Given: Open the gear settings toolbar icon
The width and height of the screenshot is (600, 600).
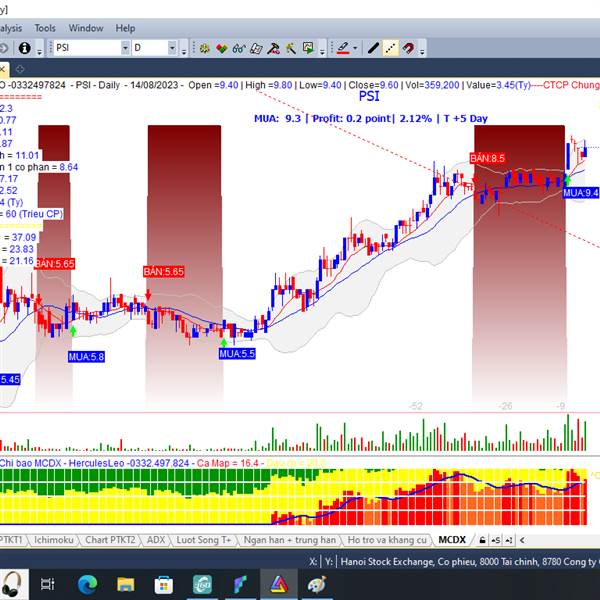Looking at the screenshot, I should pos(204,48).
